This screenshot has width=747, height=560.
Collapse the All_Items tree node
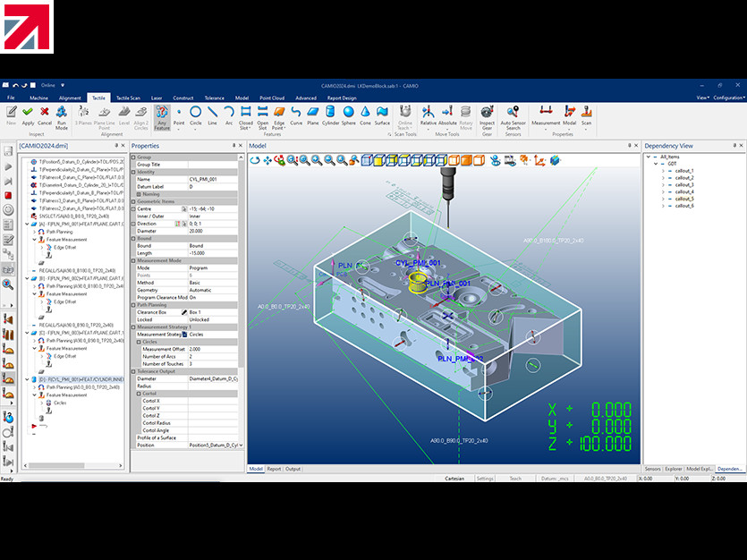pyautogui.click(x=648, y=157)
